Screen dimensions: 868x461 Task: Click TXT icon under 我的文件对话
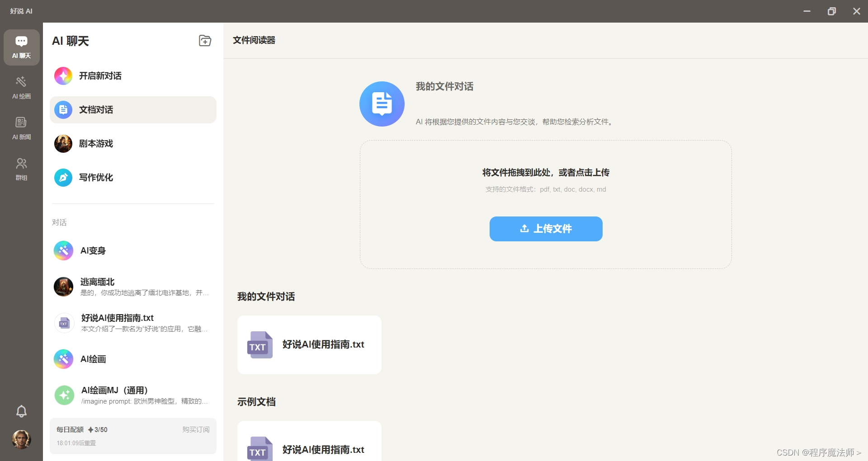260,345
